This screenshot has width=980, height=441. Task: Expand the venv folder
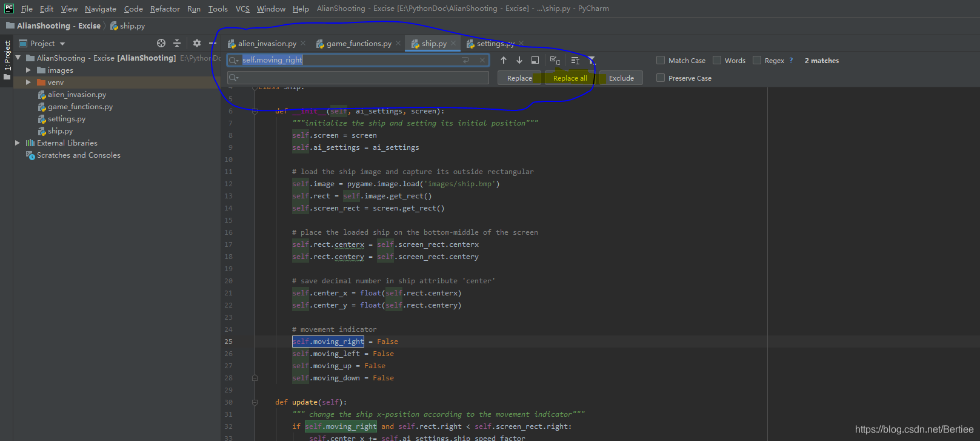(28, 82)
